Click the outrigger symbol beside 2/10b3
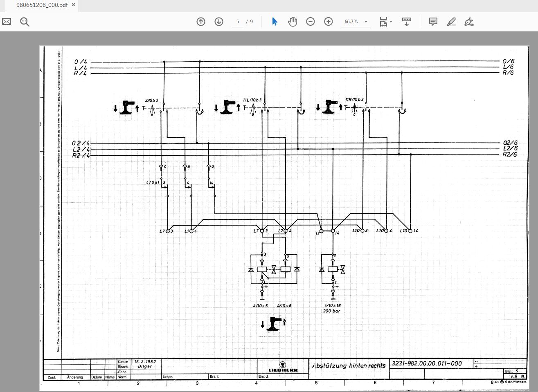This screenshot has width=538, height=392. click(127, 108)
